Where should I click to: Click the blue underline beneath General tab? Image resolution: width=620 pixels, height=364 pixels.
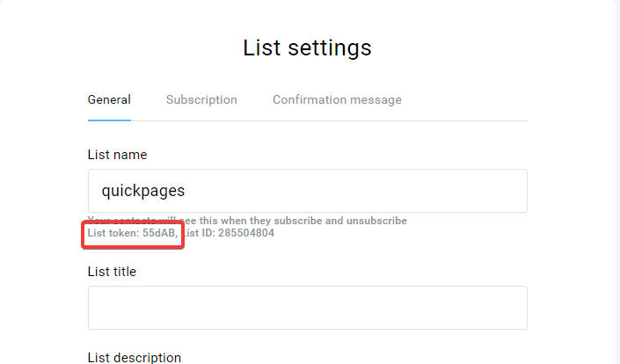click(109, 120)
